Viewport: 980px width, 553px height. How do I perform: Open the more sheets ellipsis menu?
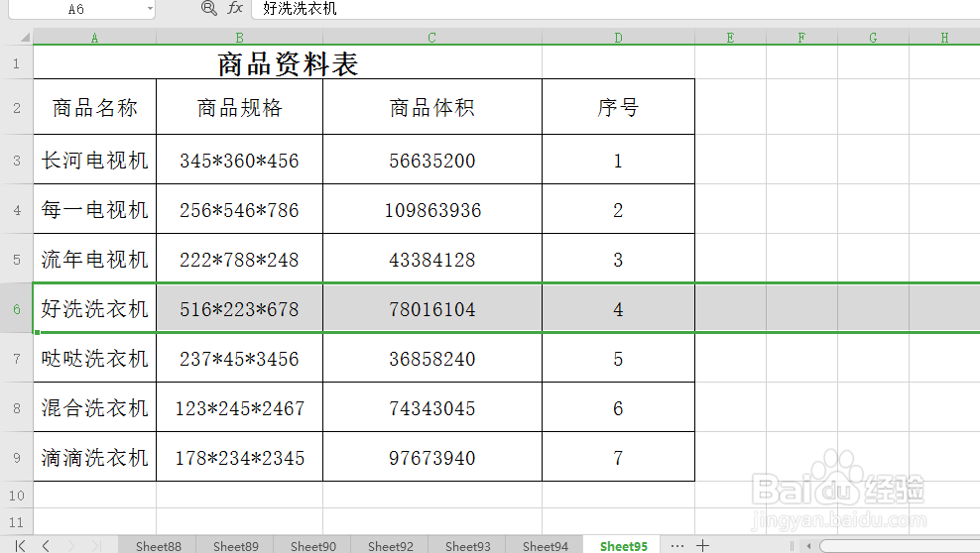[x=676, y=545]
